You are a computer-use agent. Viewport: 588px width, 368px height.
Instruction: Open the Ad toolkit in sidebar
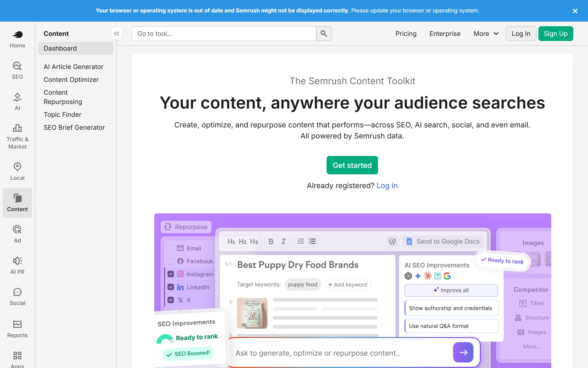17,234
